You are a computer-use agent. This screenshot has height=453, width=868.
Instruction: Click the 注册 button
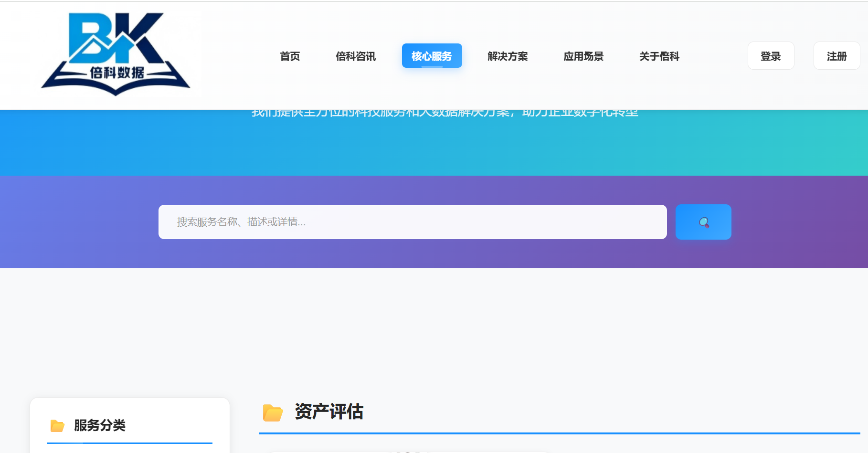(836, 56)
